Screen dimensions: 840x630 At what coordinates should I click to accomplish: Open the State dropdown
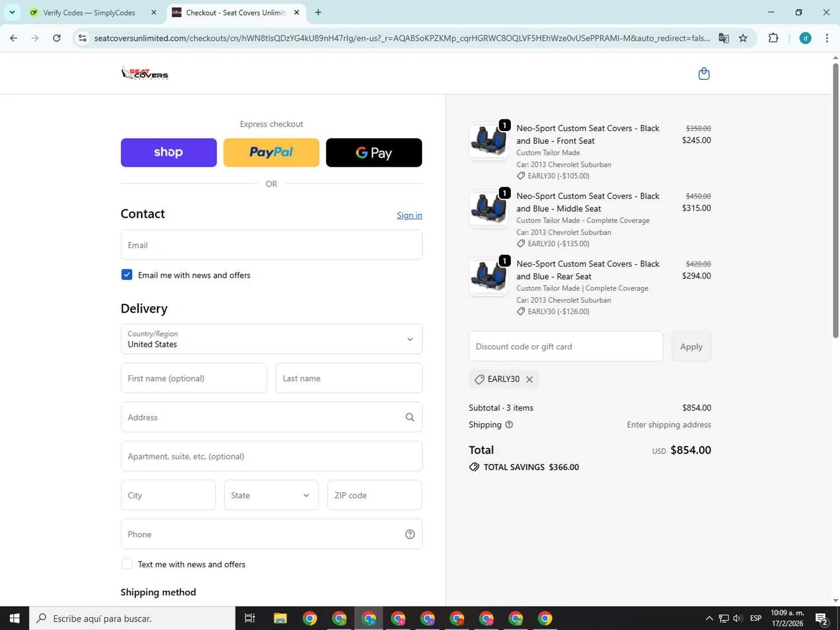[271, 495]
